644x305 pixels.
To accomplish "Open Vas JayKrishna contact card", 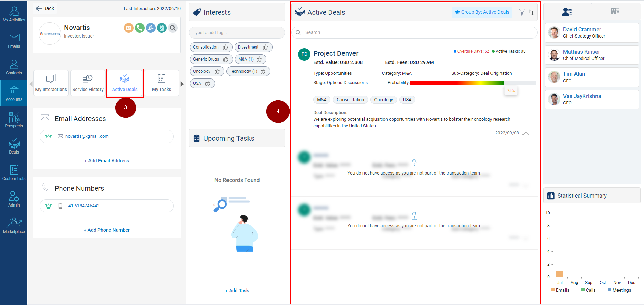I will coord(592,99).
